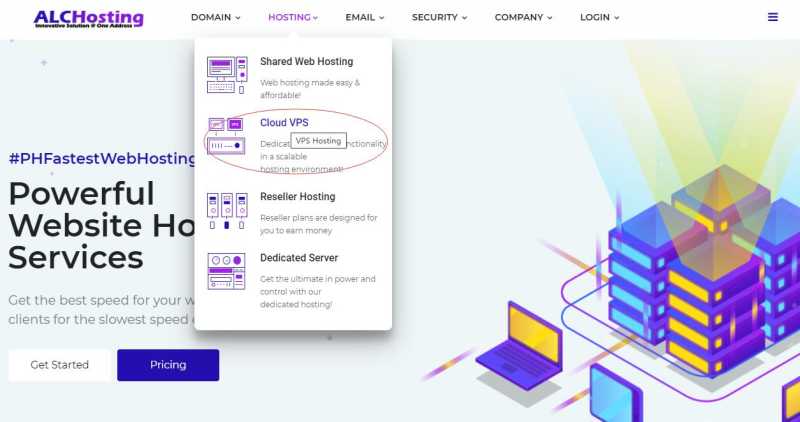Image resolution: width=800 pixels, height=422 pixels.
Task: Click the Cloud VPS server icon
Action: pyautogui.click(x=227, y=136)
